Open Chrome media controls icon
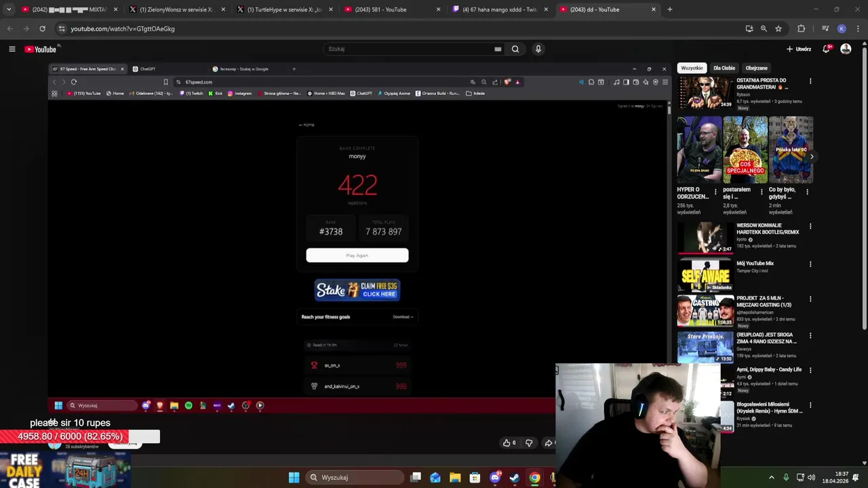 825,28
